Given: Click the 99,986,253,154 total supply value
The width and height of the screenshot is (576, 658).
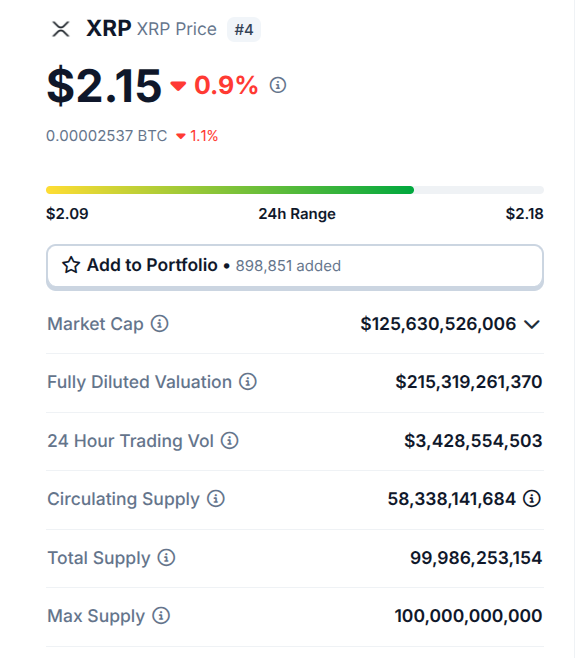Looking at the screenshot, I should tap(476, 558).
